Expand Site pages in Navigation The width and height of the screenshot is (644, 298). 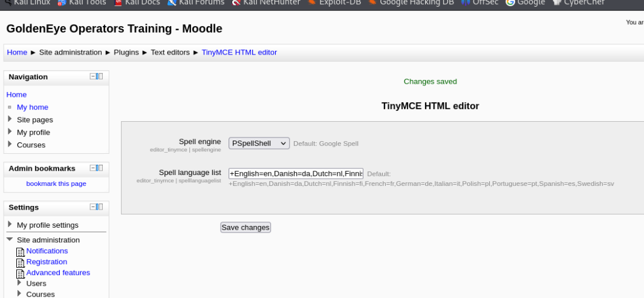[10, 120]
